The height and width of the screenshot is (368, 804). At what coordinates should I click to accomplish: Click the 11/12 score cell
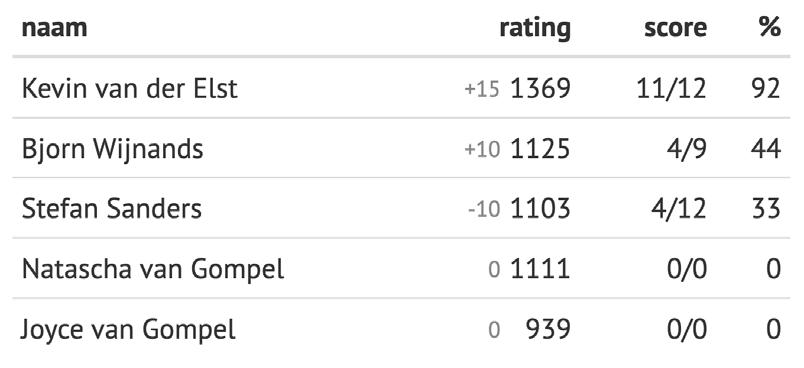tap(671, 89)
